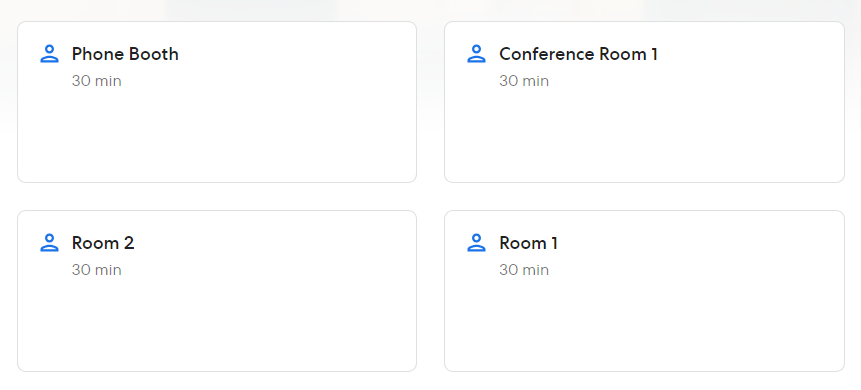This screenshot has height=390, width=861.
Task: Click the person icon beside Conference Room 1
Action: 476,54
